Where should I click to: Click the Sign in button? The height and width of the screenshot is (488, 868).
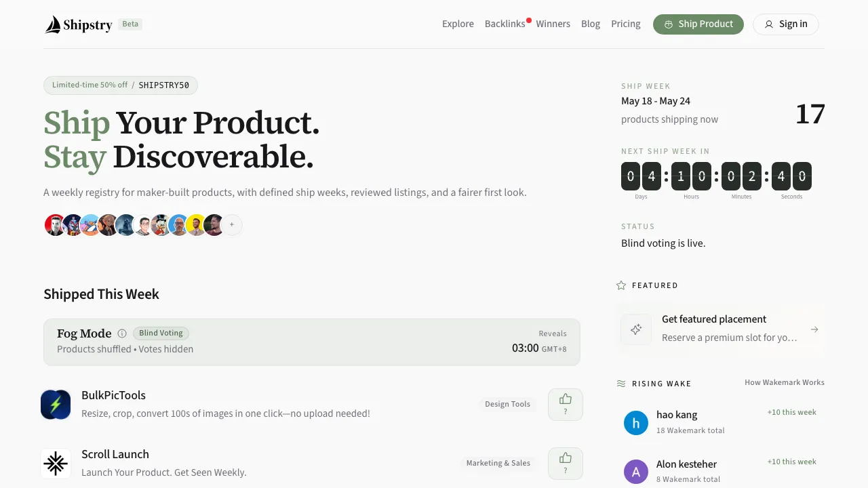[x=785, y=24]
